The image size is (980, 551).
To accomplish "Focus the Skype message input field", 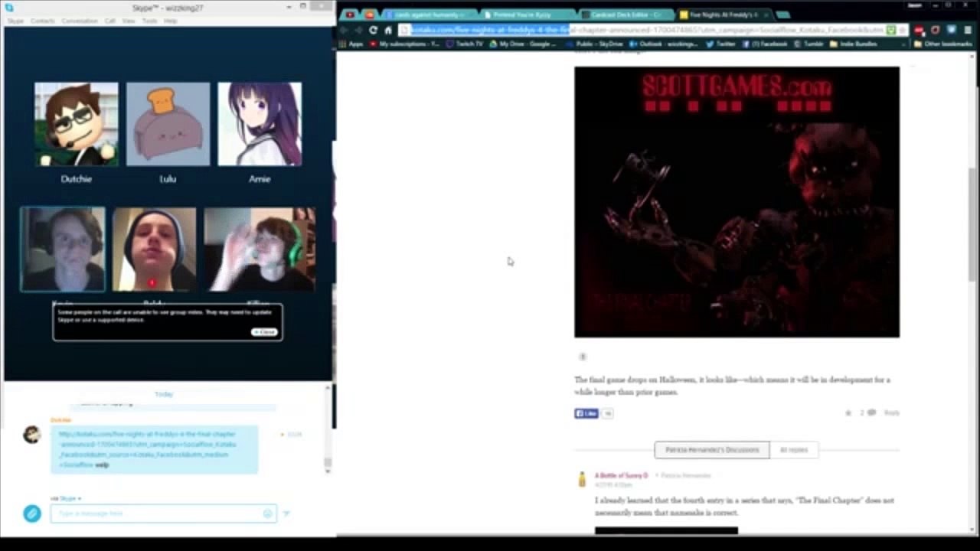I will coord(162,514).
